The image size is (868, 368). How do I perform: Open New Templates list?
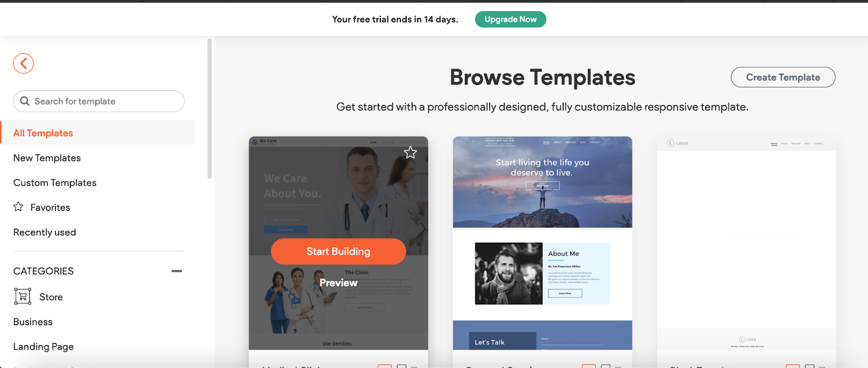click(47, 158)
